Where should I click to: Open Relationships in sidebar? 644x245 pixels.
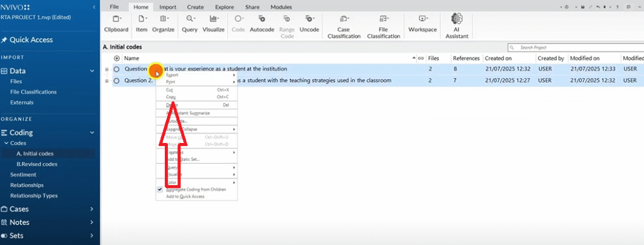click(x=26, y=185)
